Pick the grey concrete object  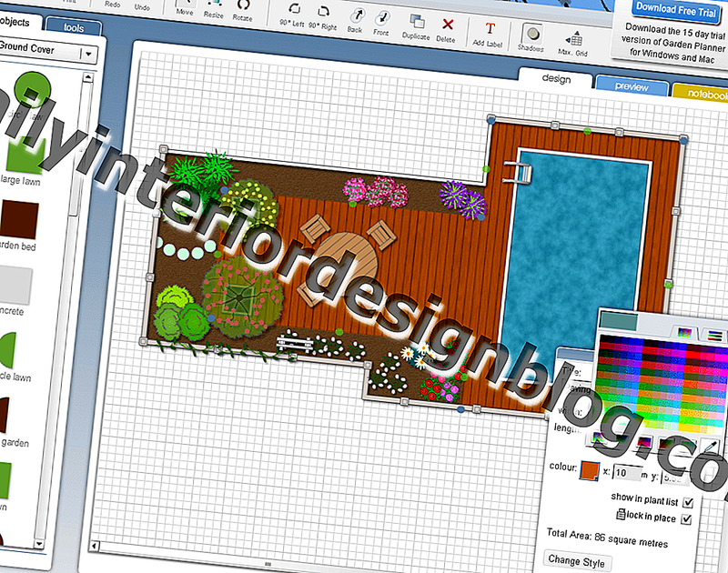pyautogui.click(x=15, y=285)
